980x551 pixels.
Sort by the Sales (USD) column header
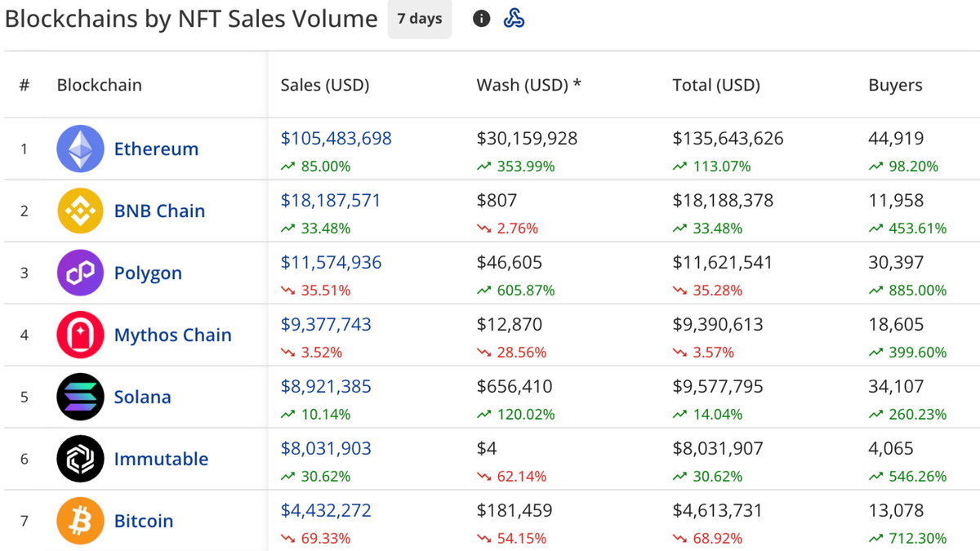coord(325,85)
